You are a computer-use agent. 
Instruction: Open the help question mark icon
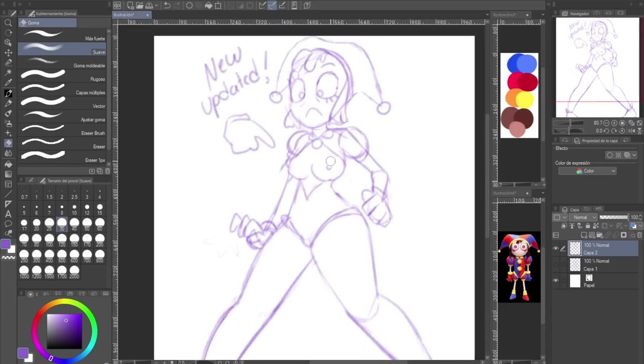coord(307,6)
